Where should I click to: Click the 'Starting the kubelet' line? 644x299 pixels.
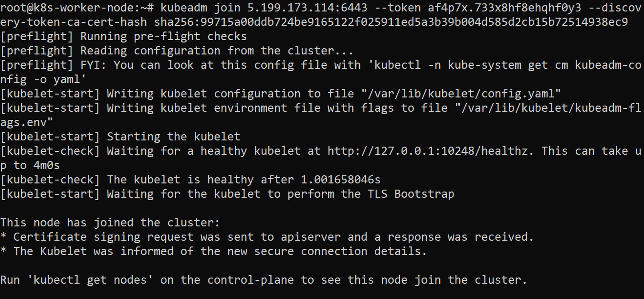[173, 136]
